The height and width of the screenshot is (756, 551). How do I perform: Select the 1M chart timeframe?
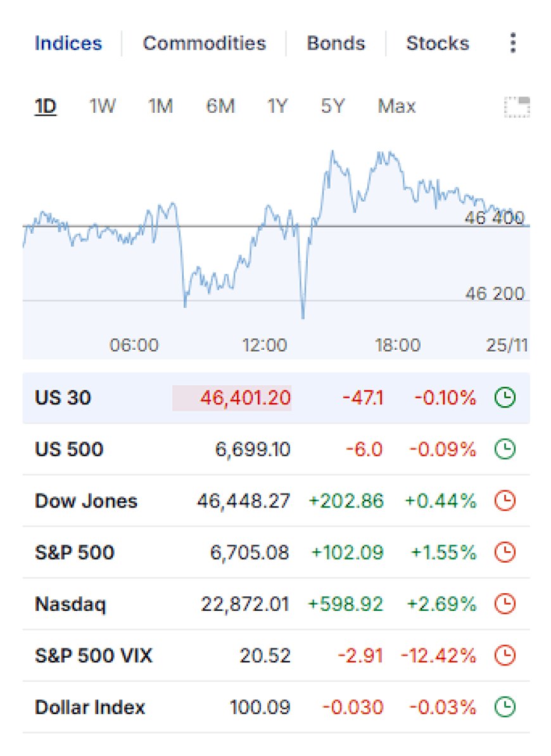coord(160,106)
